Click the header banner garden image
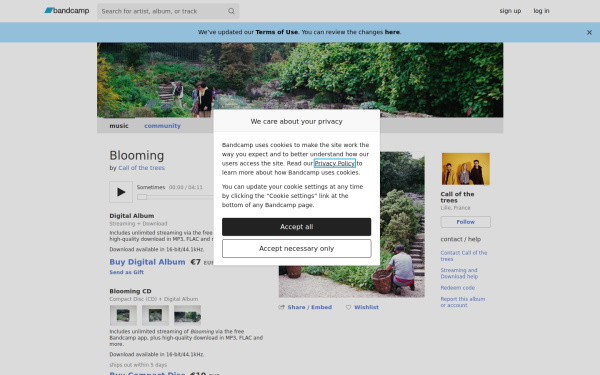Viewport: 600px width, 375px height. pyautogui.click(x=300, y=80)
